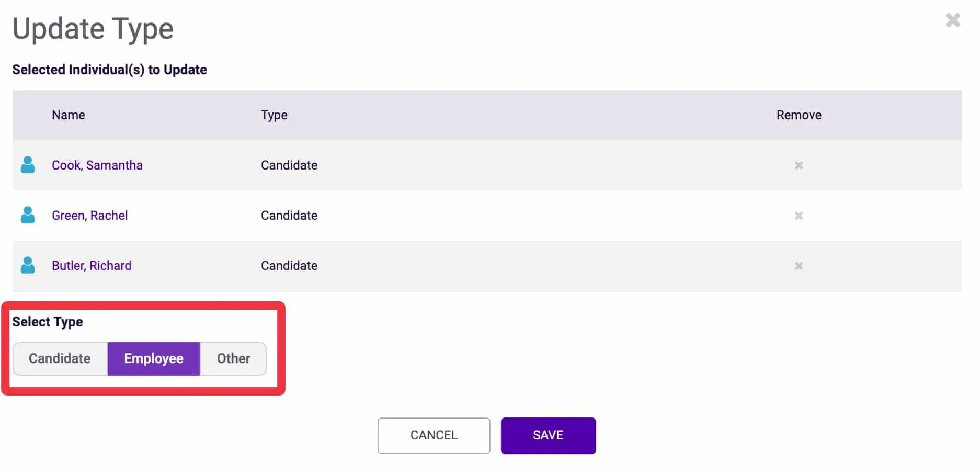Click the Type column header

point(274,115)
